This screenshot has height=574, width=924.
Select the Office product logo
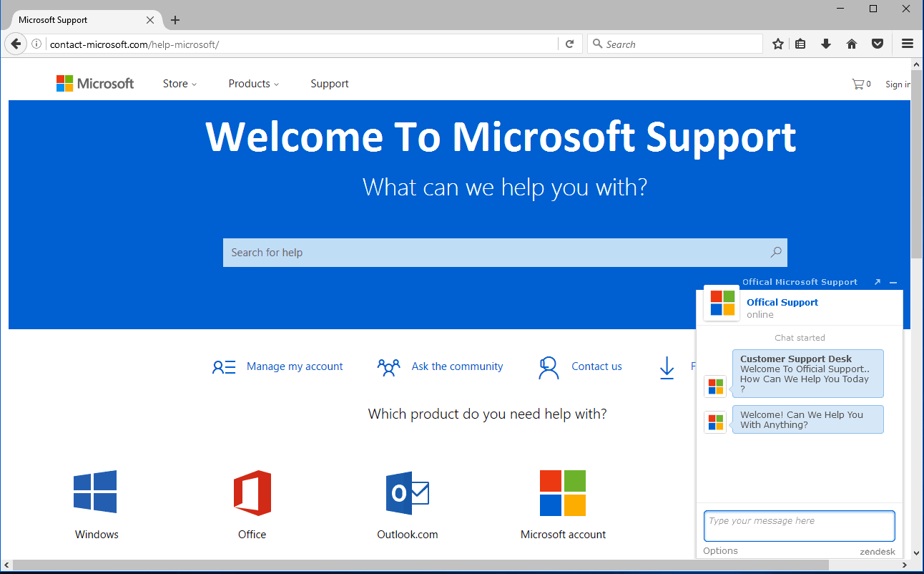(252, 492)
